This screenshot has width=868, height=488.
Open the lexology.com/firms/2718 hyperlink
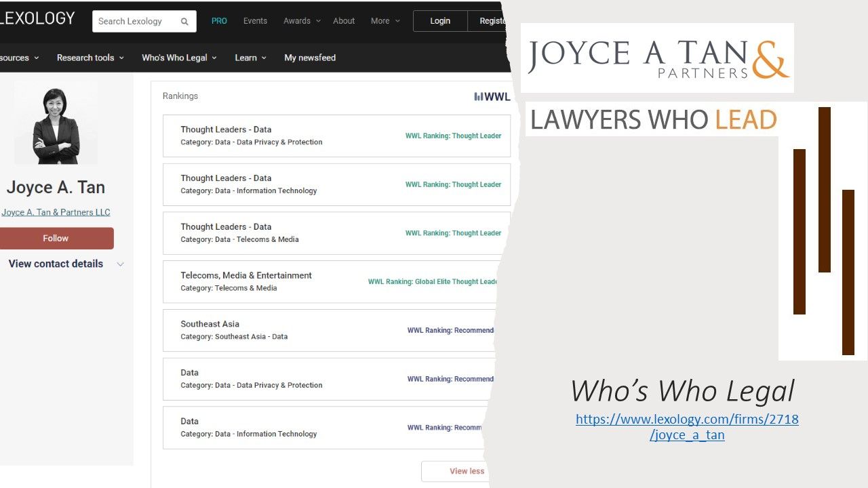pyautogui.click(x=687, y=427)
